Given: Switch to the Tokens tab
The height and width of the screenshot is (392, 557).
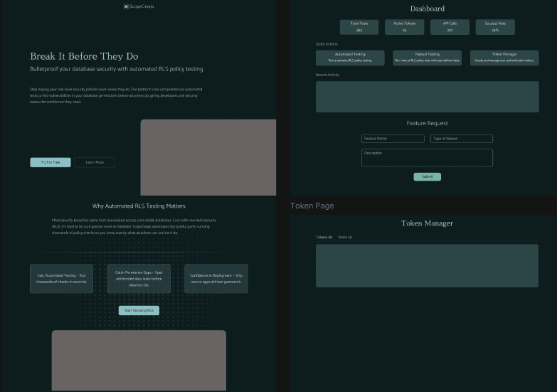Looking at the screenshot, I should pyautogui.click(x=324, y=237).
